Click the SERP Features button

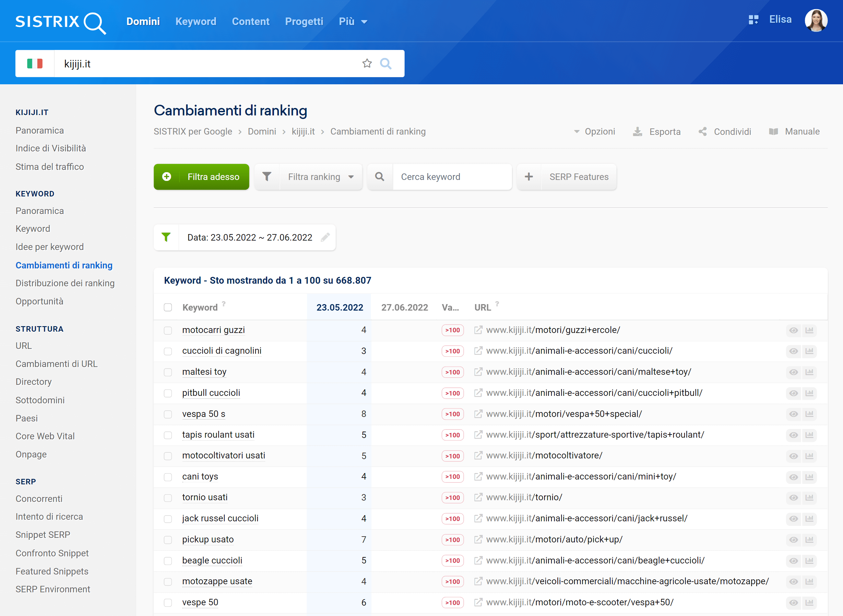click(567, 177)
